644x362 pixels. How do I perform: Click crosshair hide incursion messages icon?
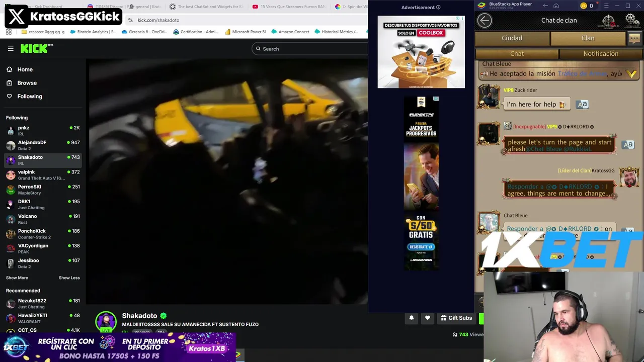coord(608,21)
